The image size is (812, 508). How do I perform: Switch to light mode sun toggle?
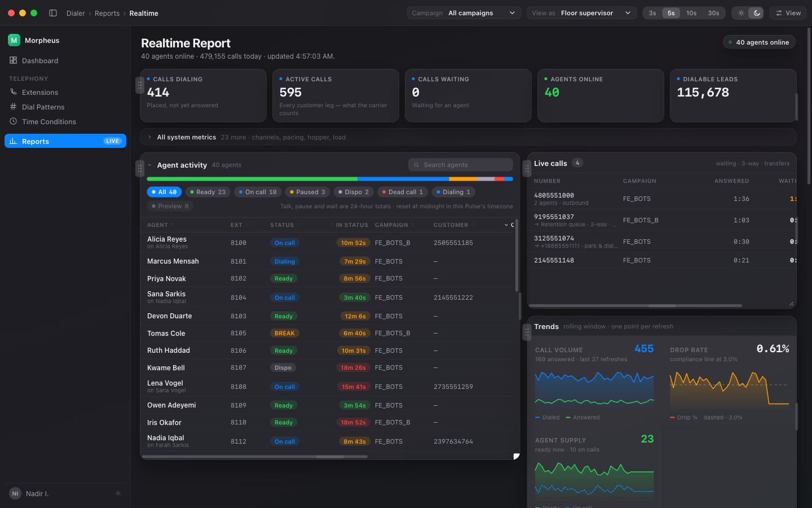coord(741,13)
